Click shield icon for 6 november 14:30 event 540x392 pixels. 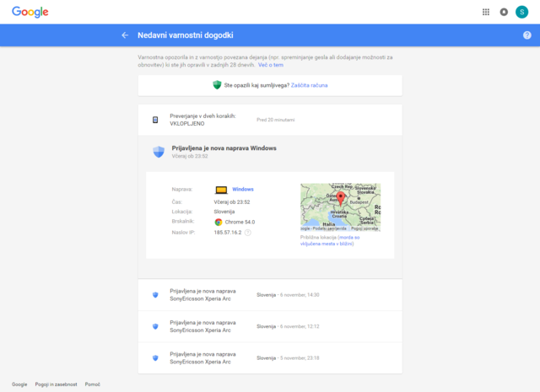tap(155, 295)
